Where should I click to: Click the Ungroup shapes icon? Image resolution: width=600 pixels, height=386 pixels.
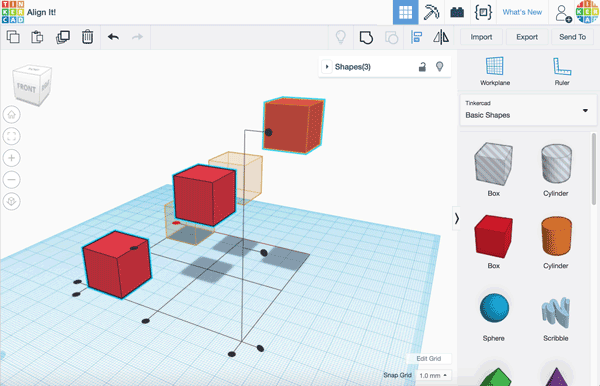(391, 37)
